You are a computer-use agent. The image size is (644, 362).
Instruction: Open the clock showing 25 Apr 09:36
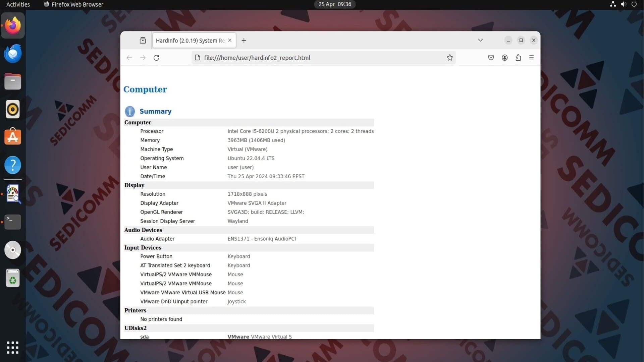[x=335, y=4]
